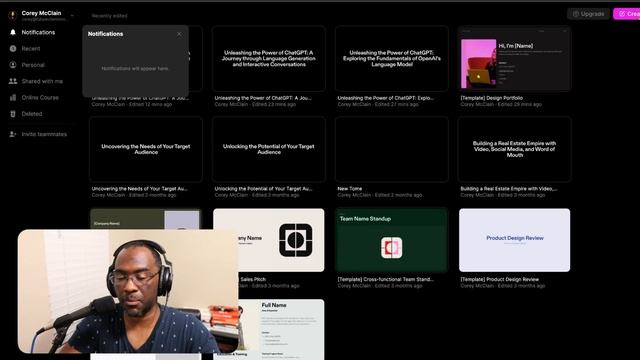Open ChatGPT Exploring the Fundamentals thumbnail
The width and height of the screenshot is (640, 360).
click(392, 59)
